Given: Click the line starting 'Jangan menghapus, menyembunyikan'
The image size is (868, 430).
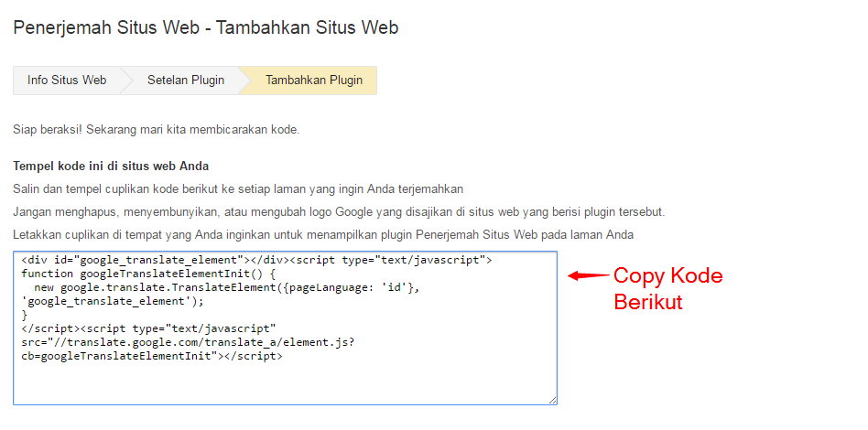Looking at the screenshot, I should pyautogui.click(x=339, y=212).
